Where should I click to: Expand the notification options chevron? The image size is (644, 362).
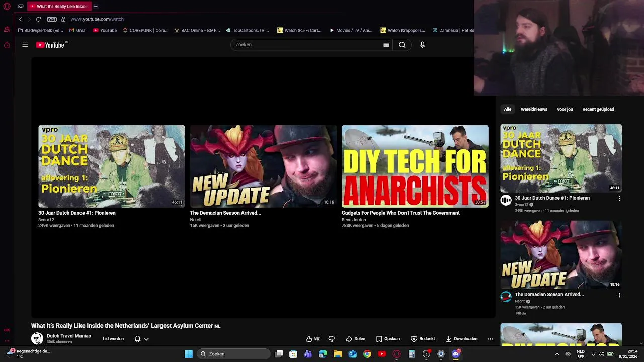(146, 339)
